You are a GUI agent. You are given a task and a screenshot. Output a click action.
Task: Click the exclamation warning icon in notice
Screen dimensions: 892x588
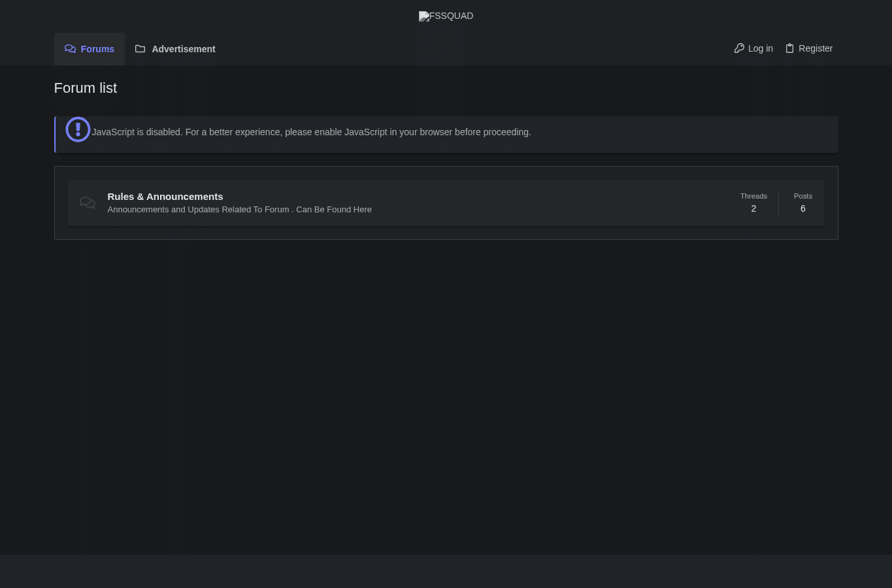point(78,129)
